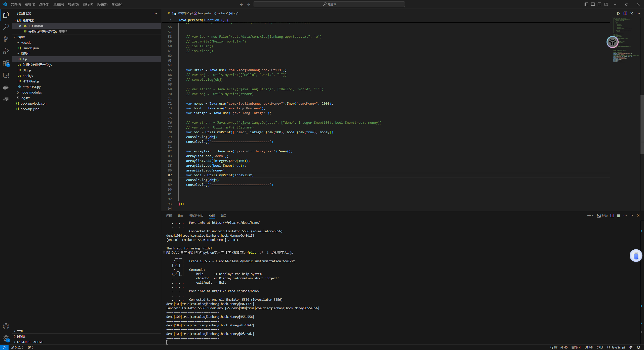Toggle the bottom panel layout button
This screenshot has height=350, width=644.
[x=593, y=4]
